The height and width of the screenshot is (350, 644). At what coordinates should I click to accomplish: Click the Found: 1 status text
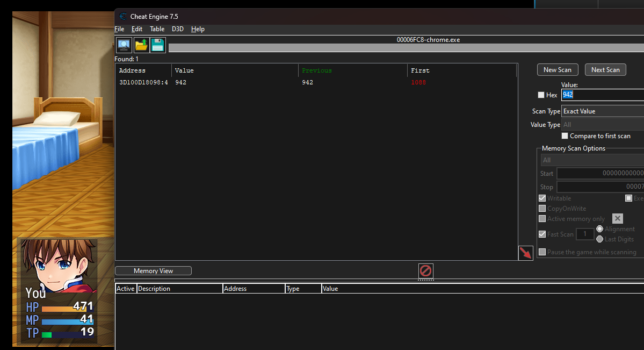(x=126, y=59)
